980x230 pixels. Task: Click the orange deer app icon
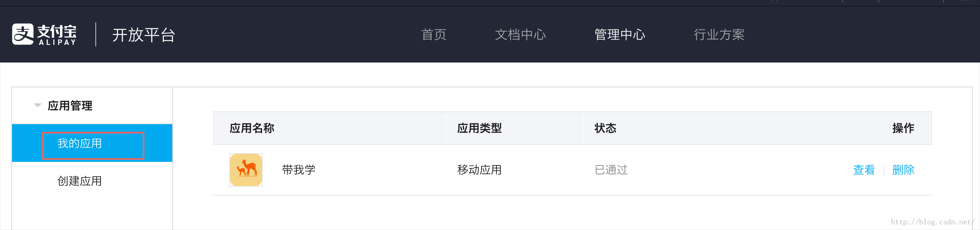(x=246, y=170)
